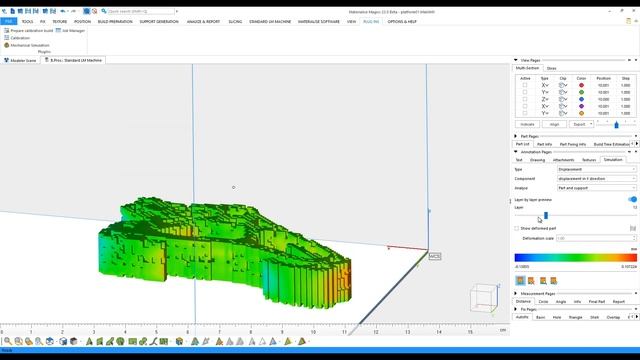The image size is (640, 360).
Task: Enable Active checkbox for first Y section
Action: [525, 92]
